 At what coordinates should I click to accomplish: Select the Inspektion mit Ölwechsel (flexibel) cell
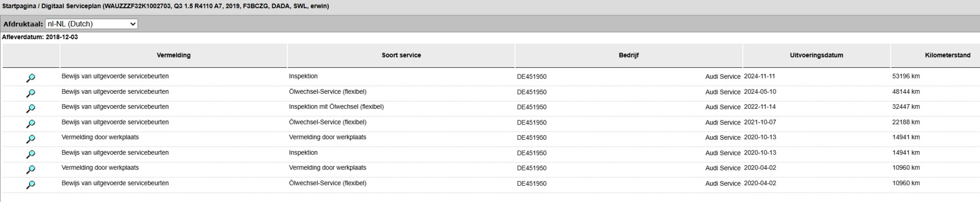click(336, 107)
